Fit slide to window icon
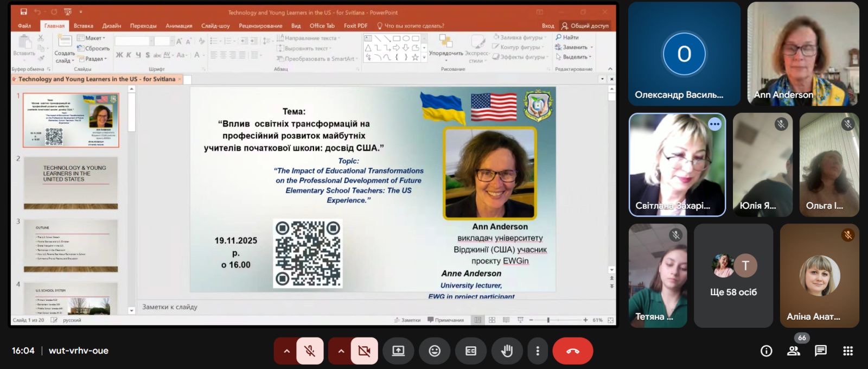This screenshot has height=369, width=868. (x=611, y=320)
